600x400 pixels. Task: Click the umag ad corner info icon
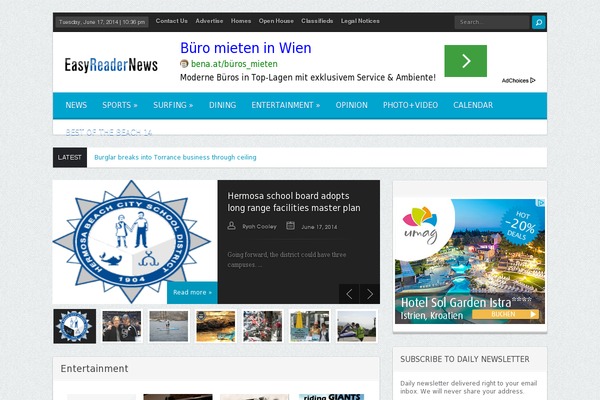point(541,203)
